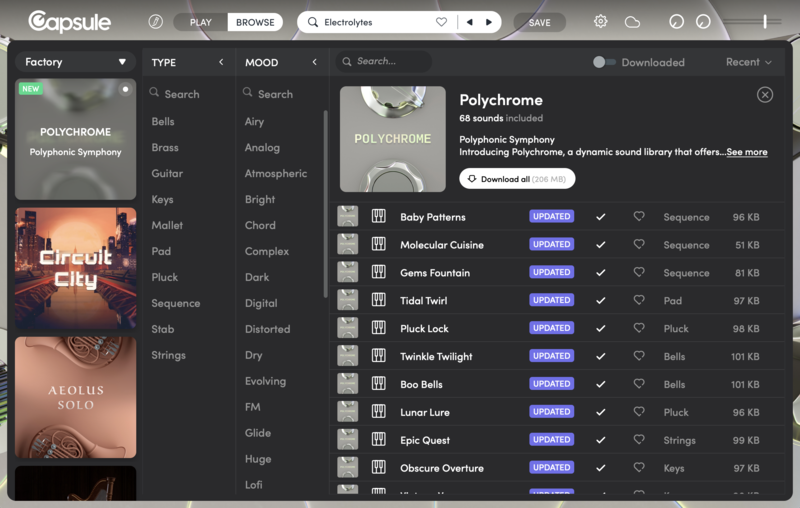Adjust the master volume slider at top right

point(765,21)
